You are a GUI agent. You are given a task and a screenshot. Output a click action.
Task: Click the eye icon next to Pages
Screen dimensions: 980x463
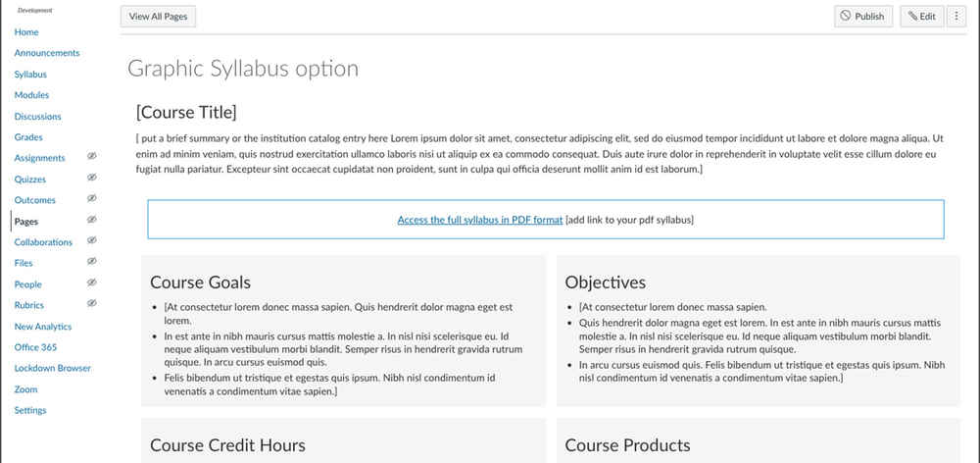(91, 221)
